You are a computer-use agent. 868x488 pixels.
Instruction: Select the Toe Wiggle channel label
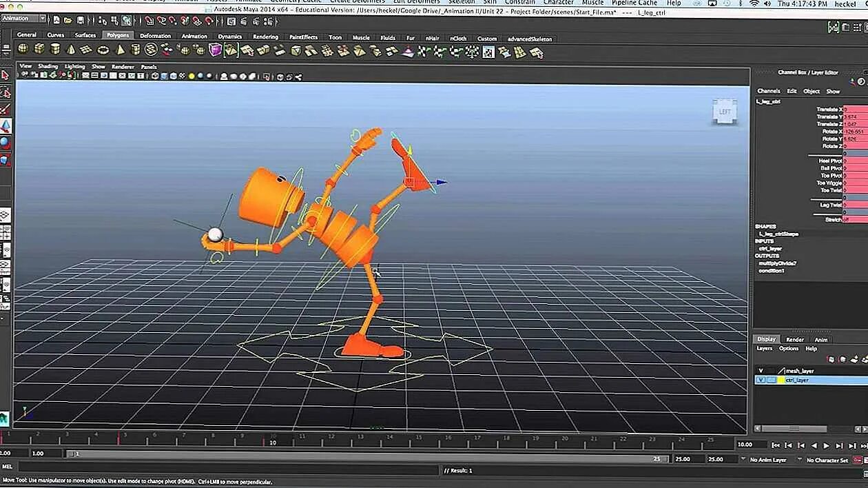829,183
